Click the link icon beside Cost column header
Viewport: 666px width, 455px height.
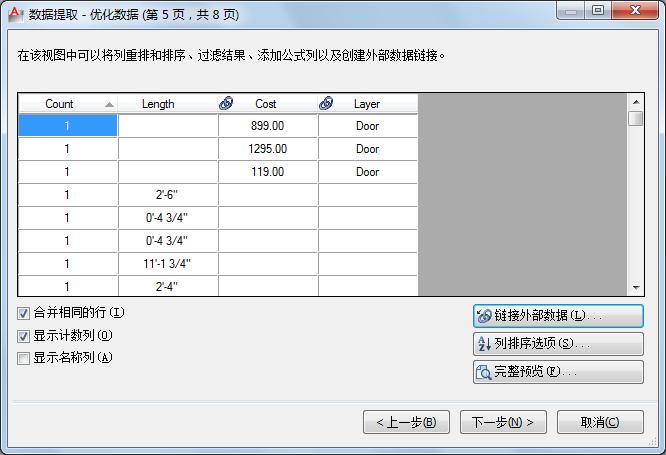coord(226,103)
